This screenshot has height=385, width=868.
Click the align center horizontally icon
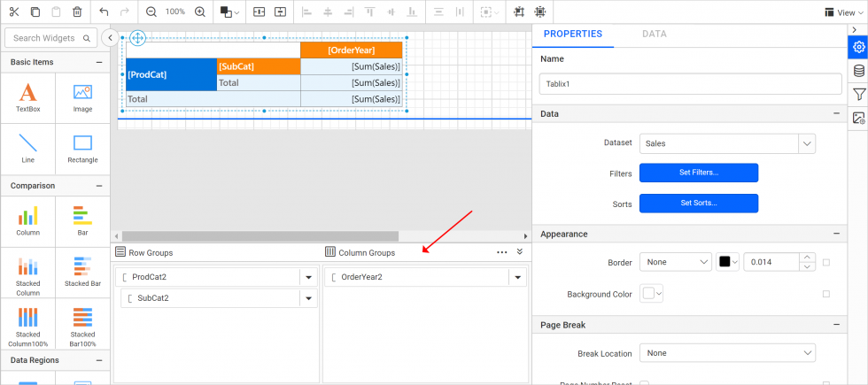point(328,12)
